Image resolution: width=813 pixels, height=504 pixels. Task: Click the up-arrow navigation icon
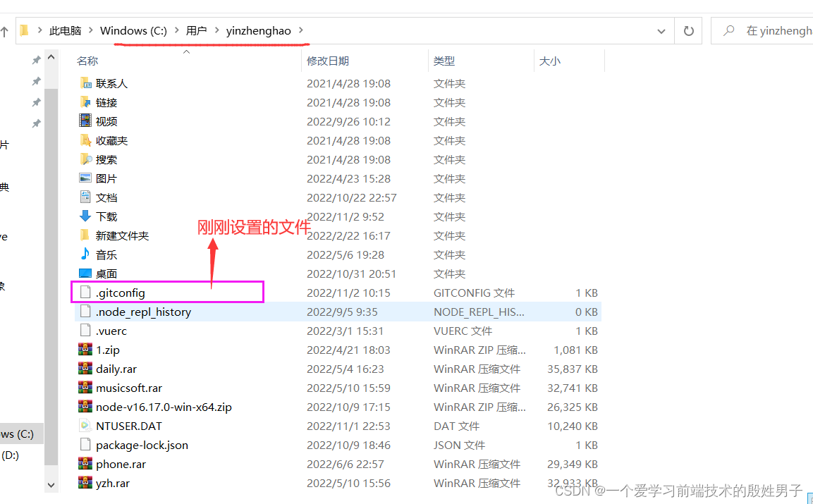click(6, 30)
